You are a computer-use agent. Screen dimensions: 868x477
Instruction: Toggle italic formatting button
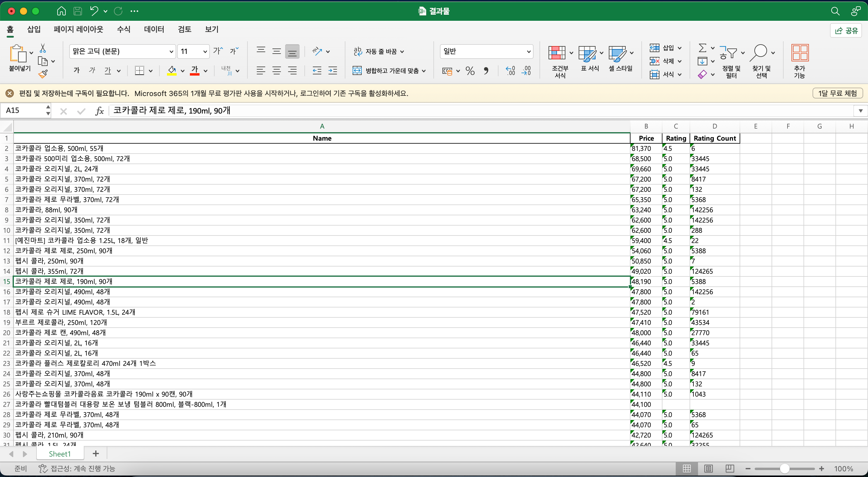[x=92, y=71]
